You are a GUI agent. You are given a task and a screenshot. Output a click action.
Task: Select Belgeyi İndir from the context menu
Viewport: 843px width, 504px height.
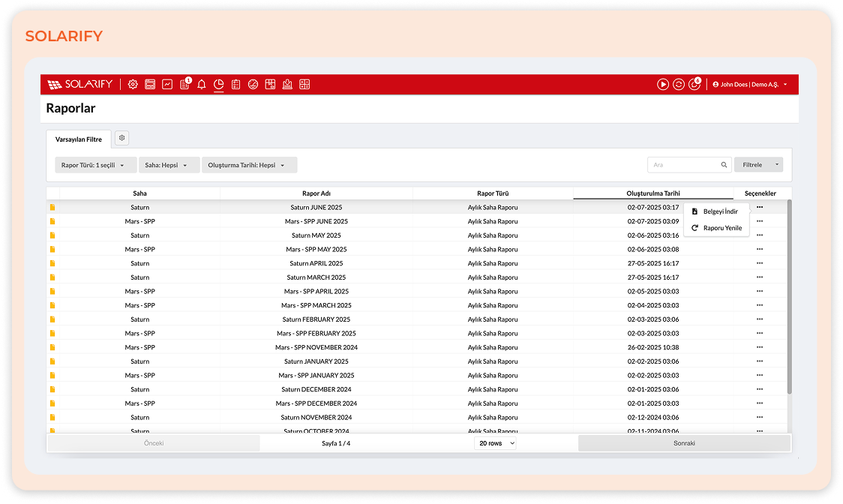click(716, 211)
